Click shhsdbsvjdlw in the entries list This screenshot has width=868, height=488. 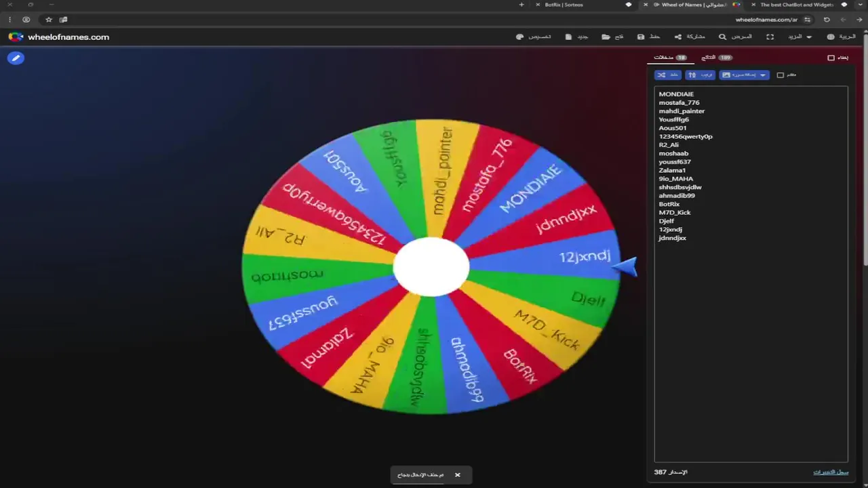point(680,187)
